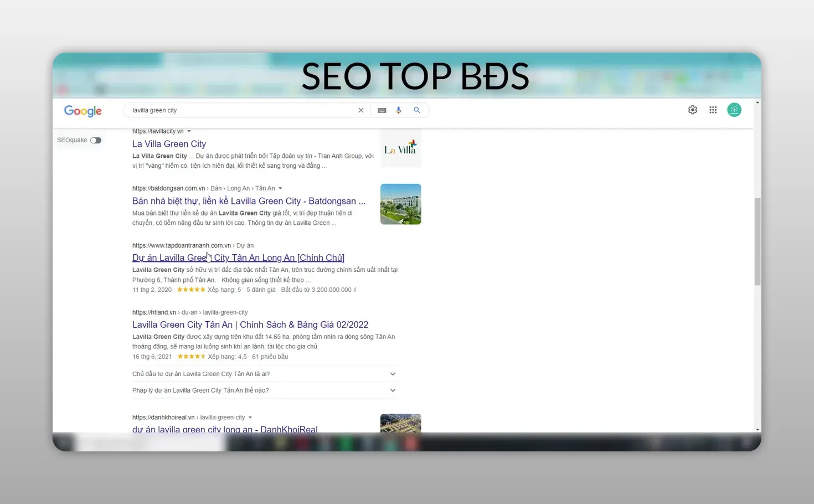Click the star rating beside Xếp hạng: 4,5
Screen dimensions: 814x504
pos(192,357)
